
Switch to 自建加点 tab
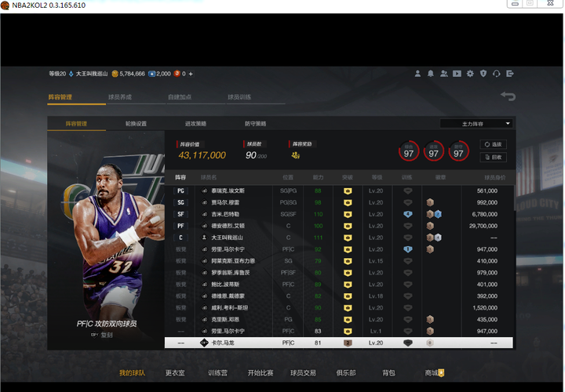(x=180, y=97)
